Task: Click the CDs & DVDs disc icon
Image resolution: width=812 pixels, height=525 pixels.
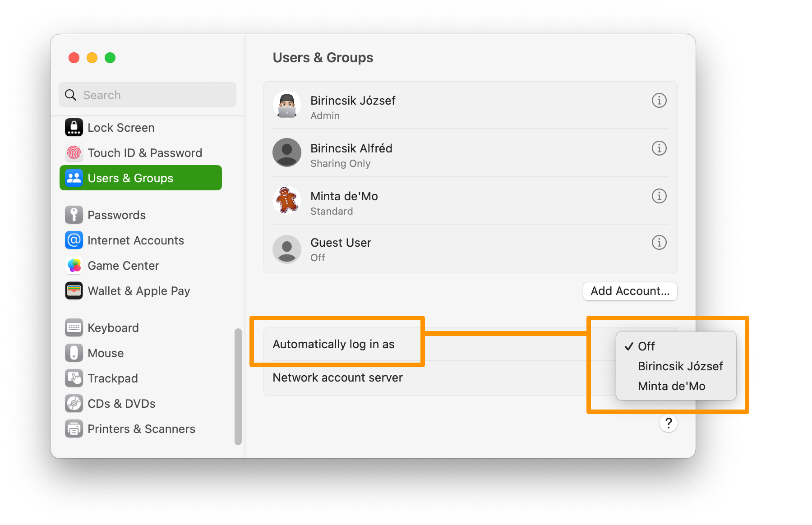Action: [74, 403]
